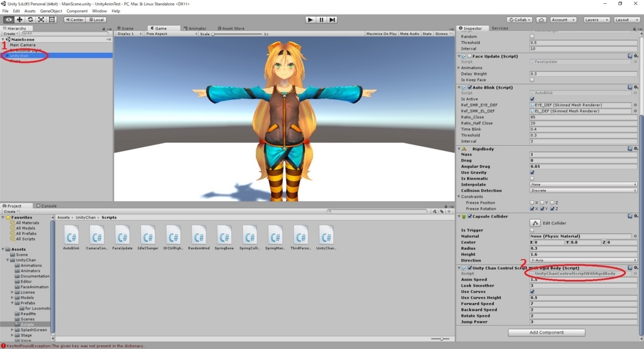The image size is (644, 349).
Task: Switch to the Animator tab
Action: (x=195, y=28)
